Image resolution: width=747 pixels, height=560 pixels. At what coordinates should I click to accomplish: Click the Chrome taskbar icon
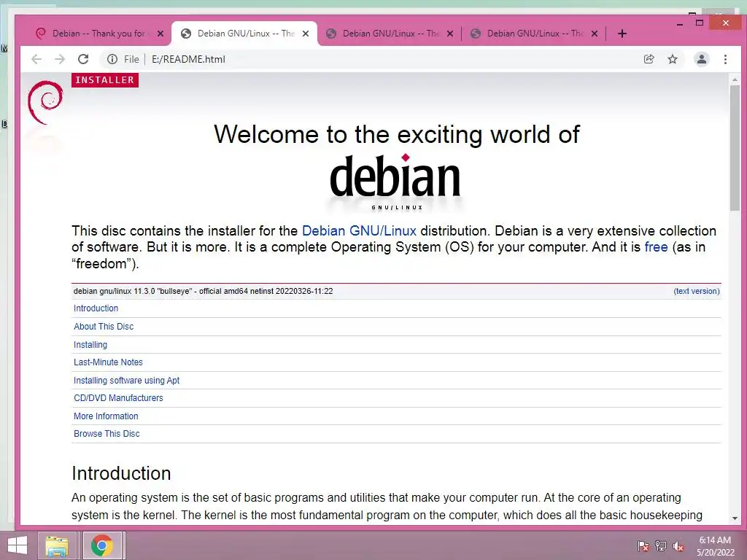pos(101,545)
